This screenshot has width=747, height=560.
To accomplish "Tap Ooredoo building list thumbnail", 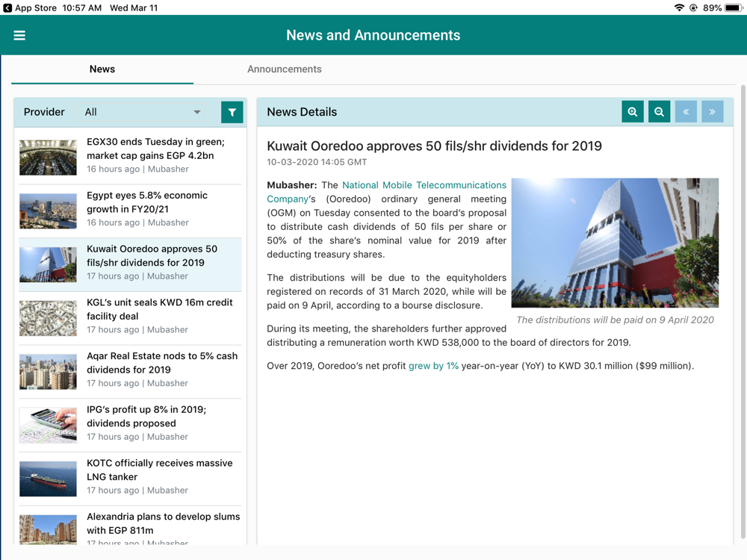I will pyautogui.click(x=48, y=265).
